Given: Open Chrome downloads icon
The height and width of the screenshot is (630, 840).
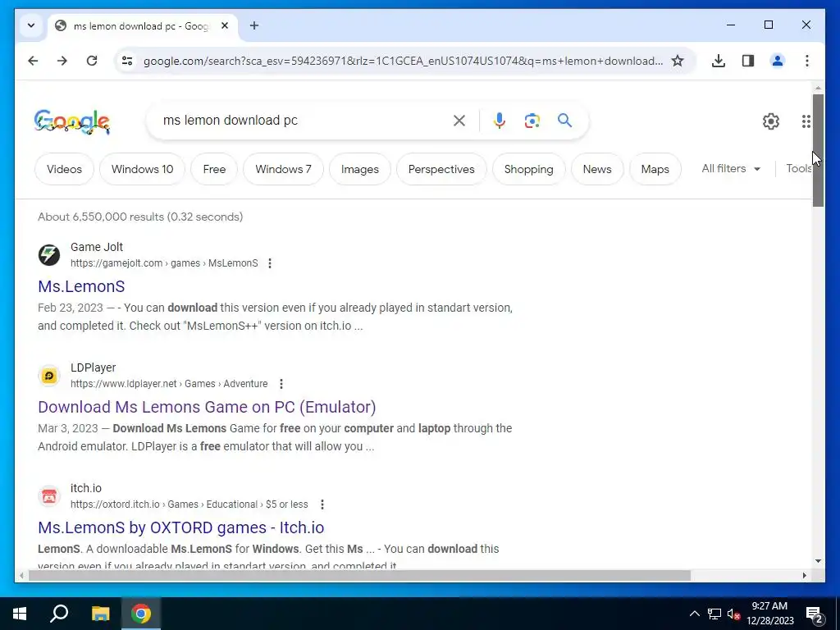Looking at the screenshot, I should click(719, 61).
